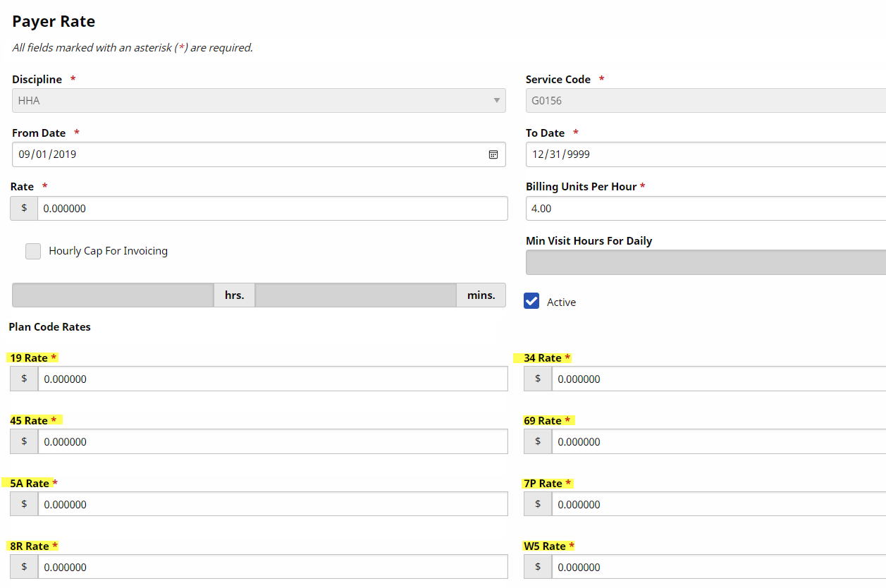
Task: Click the 5A Rate input field
Action: pos(272,505)
